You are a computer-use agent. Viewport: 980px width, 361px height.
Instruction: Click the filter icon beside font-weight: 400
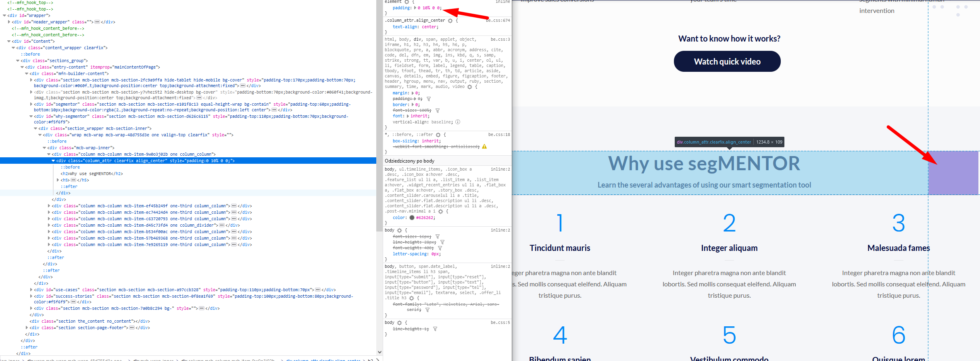440,248
